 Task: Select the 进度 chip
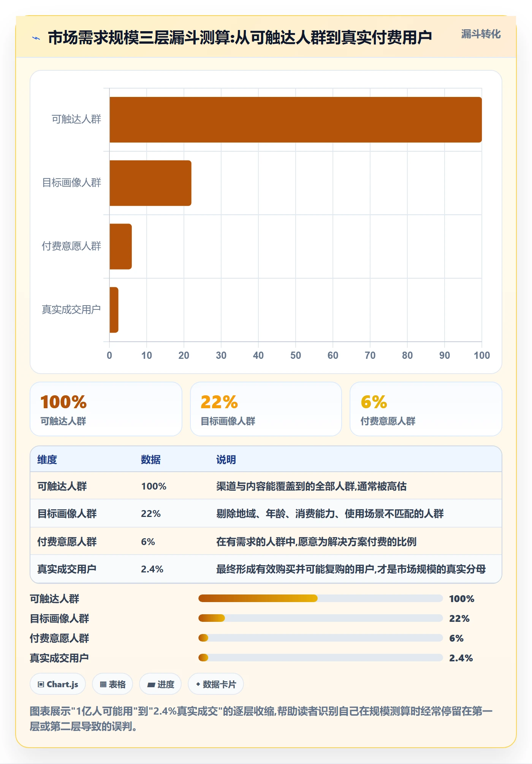click(x=160, y=684)
